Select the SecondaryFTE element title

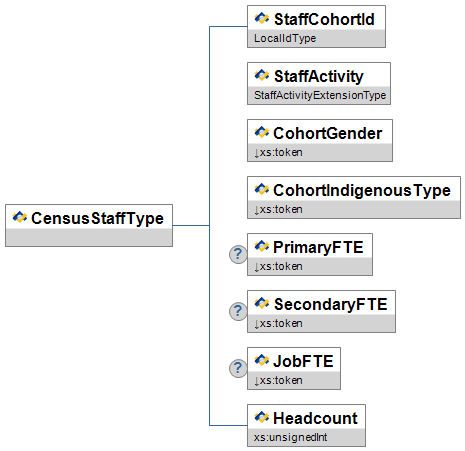click(x=330, y=304)
